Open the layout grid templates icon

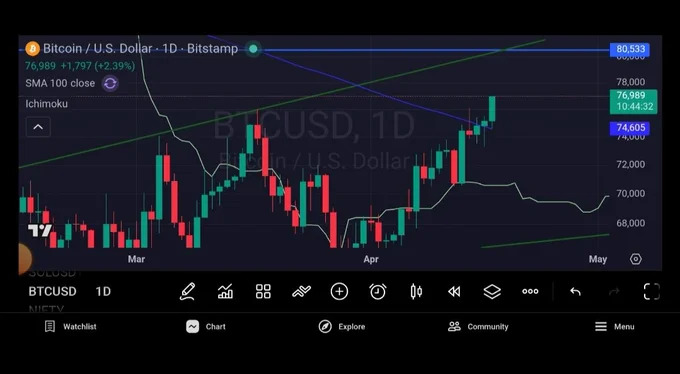point(263,292)
